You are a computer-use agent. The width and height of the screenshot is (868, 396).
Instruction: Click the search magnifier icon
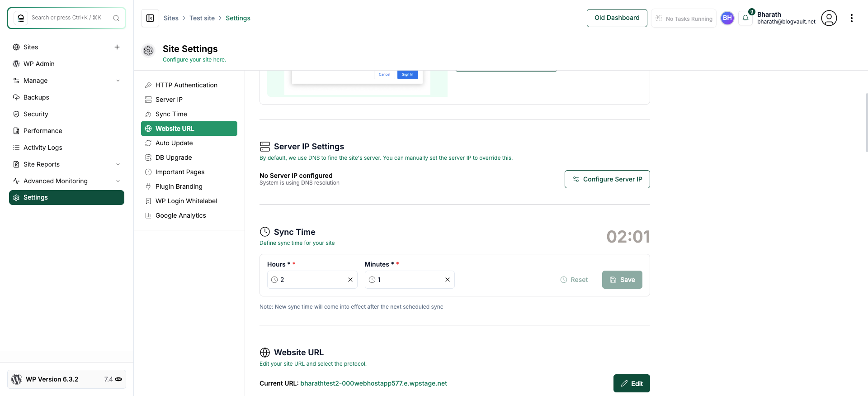click(x=116, y=18)
